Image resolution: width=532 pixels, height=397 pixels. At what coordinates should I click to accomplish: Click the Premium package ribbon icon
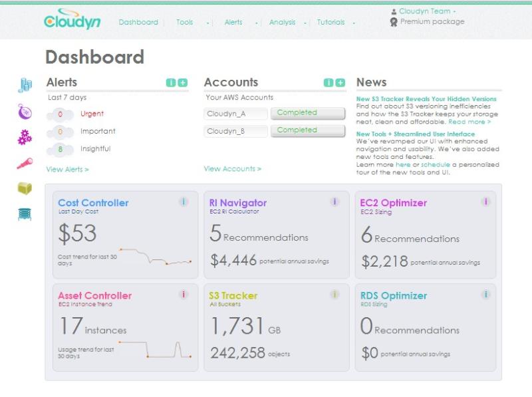click(x=394, y=22)
